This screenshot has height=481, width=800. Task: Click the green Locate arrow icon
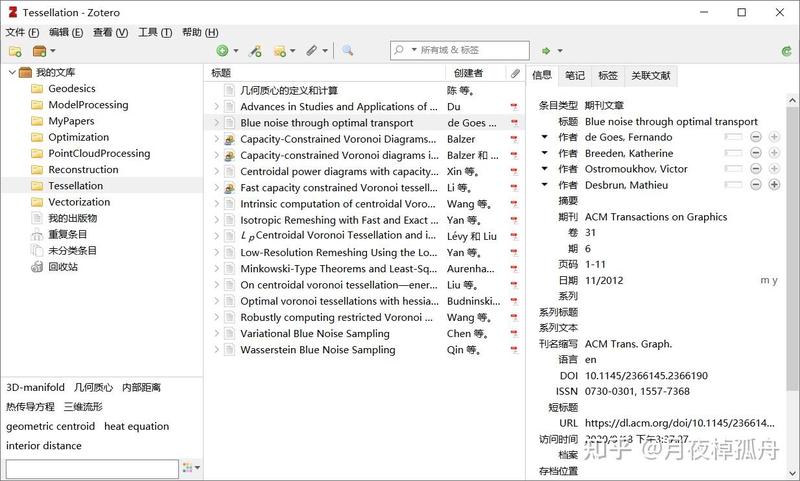pyautogui.click(x=546, y=50)
